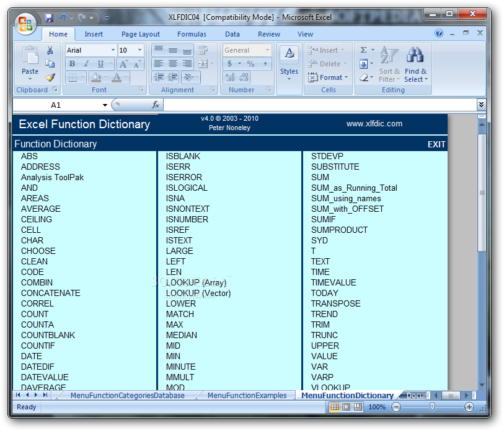Increase the indent level
The height and width of the screenshot is (431, 504).
pos(173,77)
